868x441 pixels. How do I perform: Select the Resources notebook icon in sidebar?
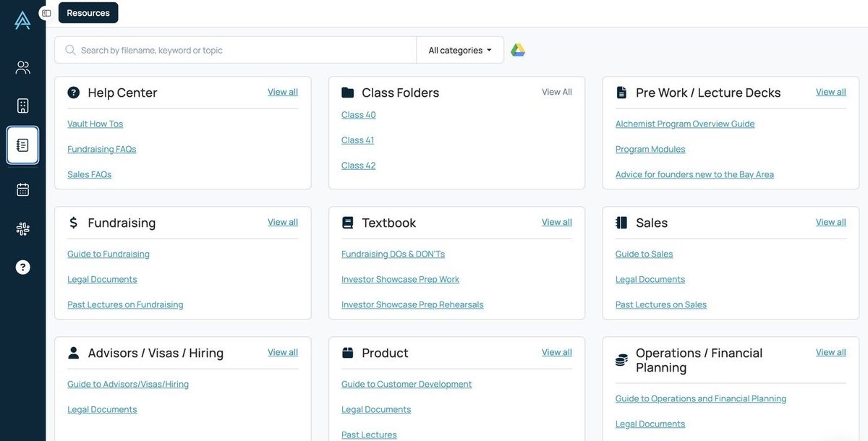pyautogui.click(x=22, y=145)
